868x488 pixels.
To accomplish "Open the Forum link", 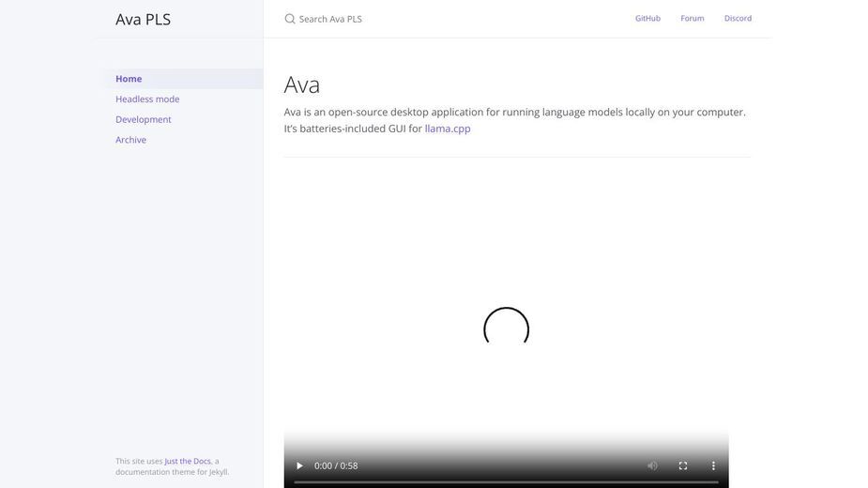I will coord(692,18).
